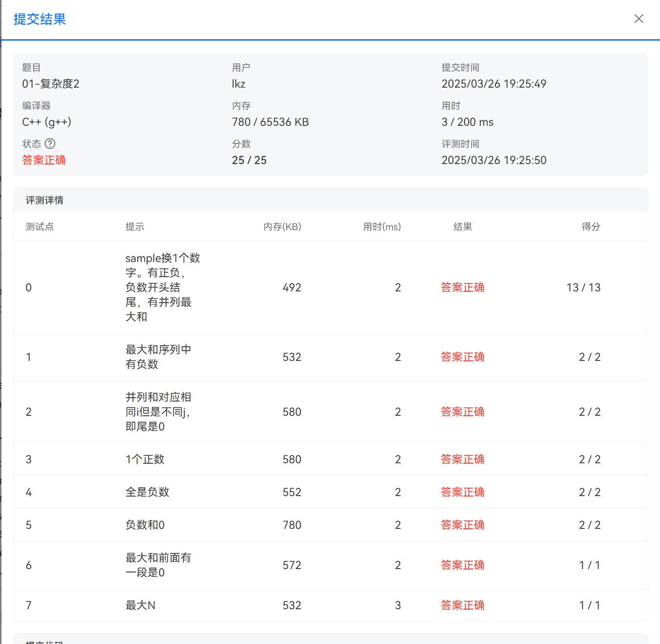Select the hint 最大和序列中有负数
The image size is (660, 644).
(158, 357)
